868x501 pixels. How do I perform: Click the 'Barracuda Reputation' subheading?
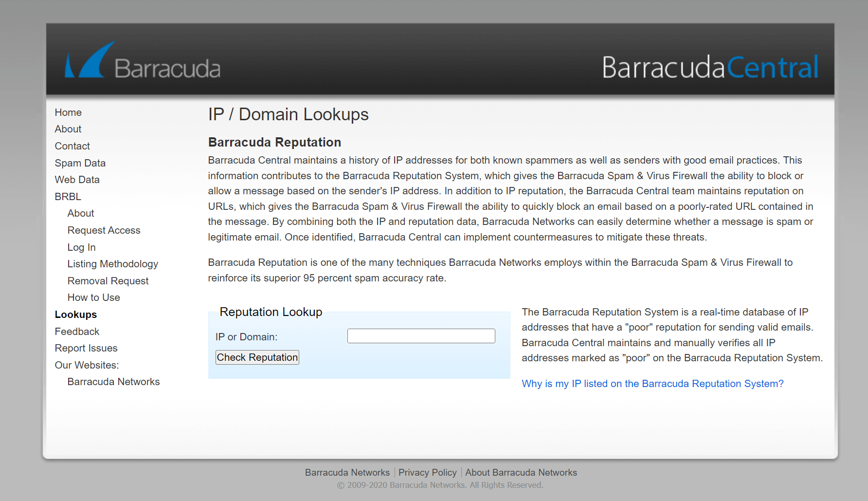tap(275, 142)
